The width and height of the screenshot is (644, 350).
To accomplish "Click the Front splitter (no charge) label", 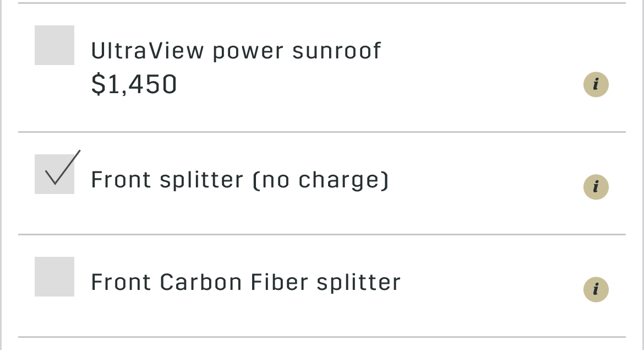I will (x=240, y=180).
